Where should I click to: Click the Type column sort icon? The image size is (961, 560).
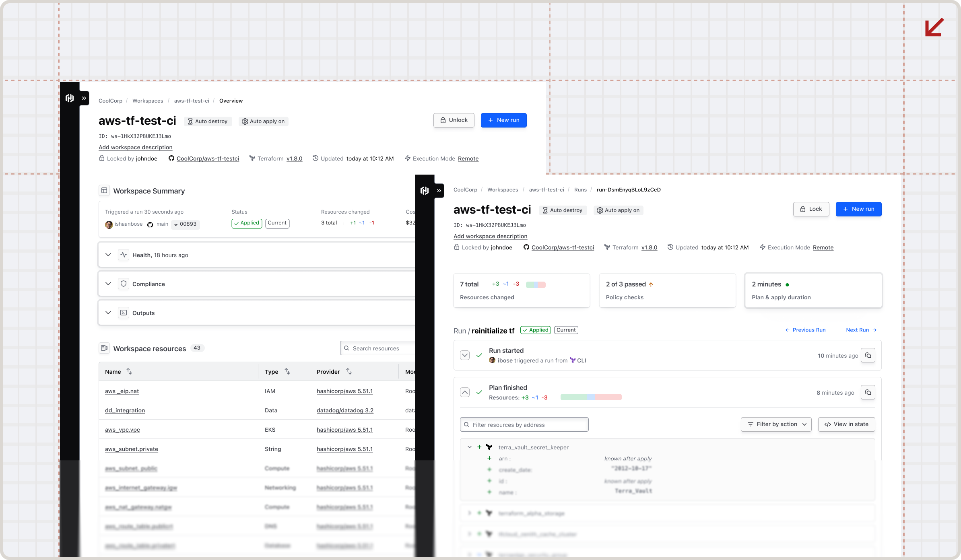tap(287, 371)
